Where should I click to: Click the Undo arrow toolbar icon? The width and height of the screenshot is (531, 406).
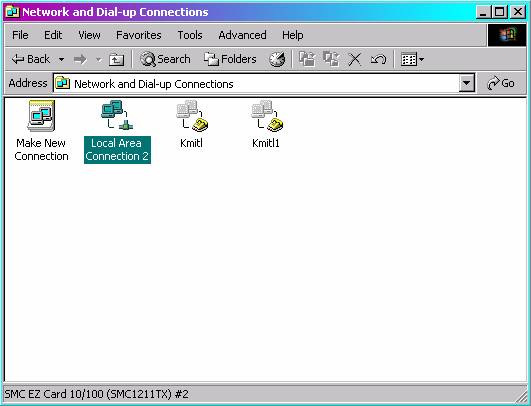(378, 60)
